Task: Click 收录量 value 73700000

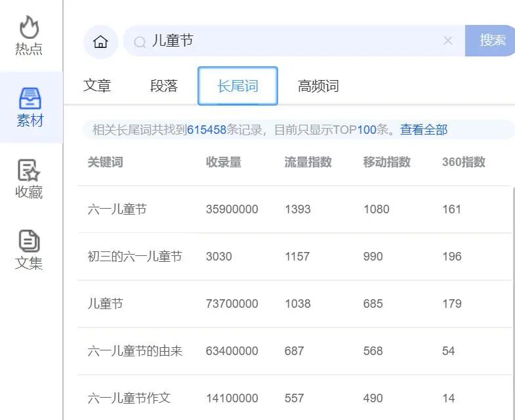Action: click(x=232, y=304)
